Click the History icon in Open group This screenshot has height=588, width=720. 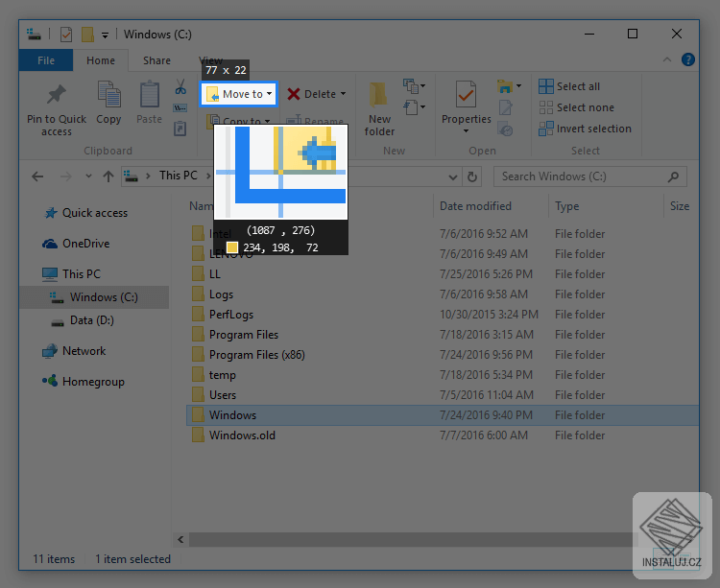coord(505,129)
